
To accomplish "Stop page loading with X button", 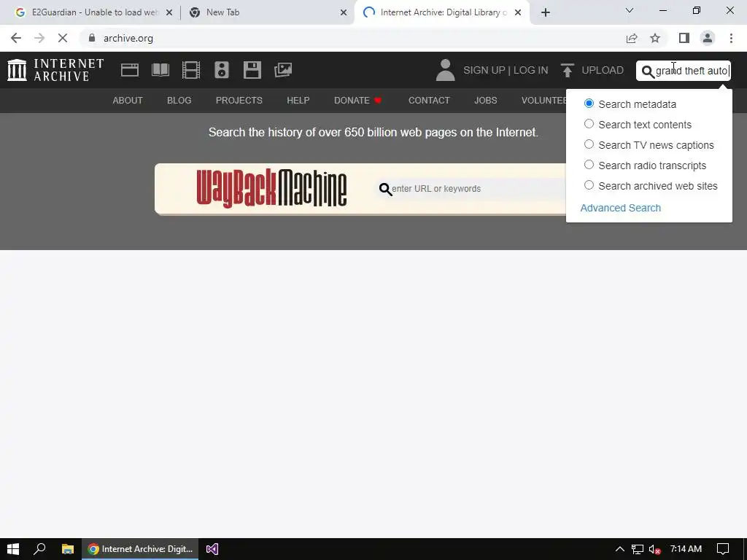I will coord(63,38).
